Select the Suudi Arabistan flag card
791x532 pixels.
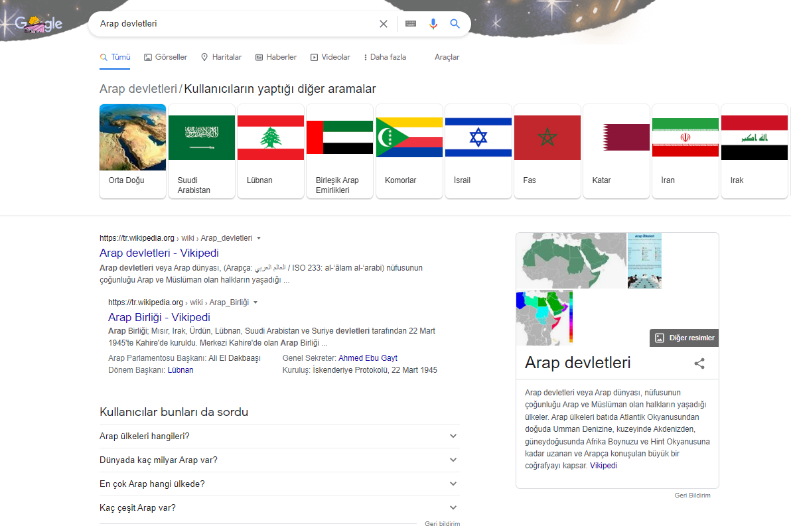tap(202, 151)
